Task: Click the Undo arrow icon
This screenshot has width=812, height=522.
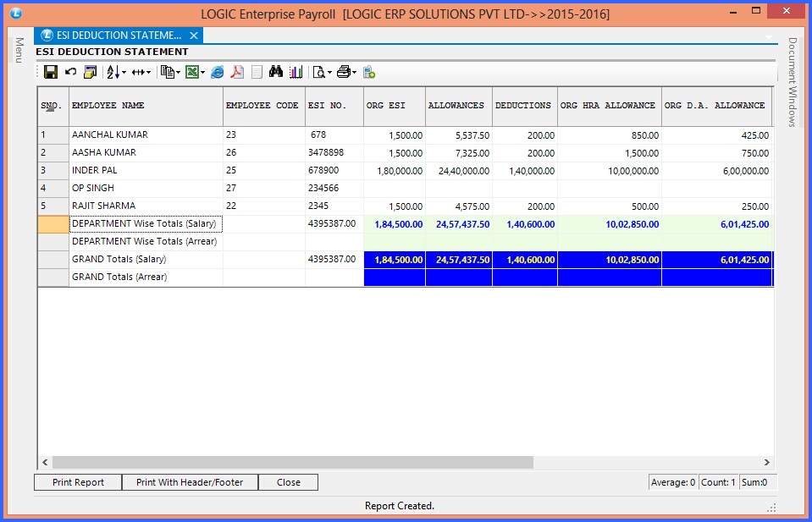Action: 70,71
